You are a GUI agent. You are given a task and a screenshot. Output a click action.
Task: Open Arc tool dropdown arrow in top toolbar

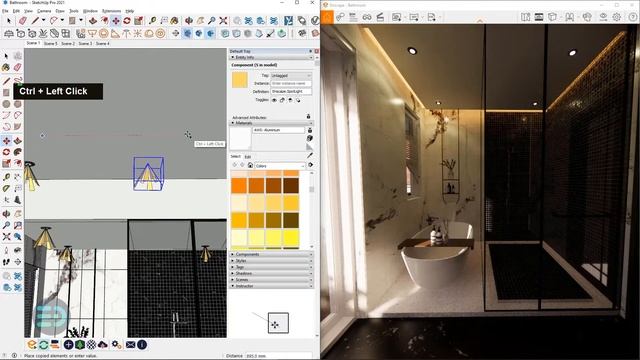62,20
